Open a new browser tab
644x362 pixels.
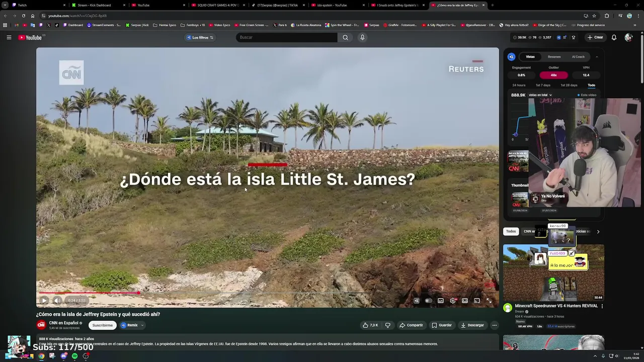click(492, 5)
